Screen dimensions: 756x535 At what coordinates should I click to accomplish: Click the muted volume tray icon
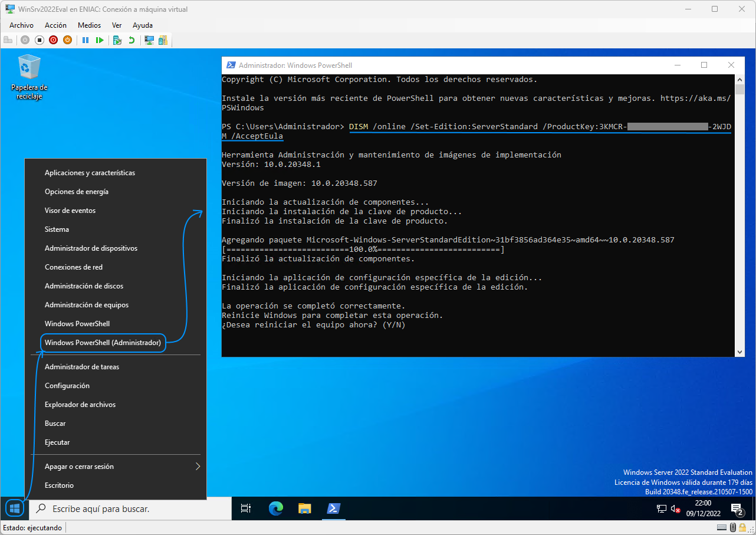pos(676,508)
